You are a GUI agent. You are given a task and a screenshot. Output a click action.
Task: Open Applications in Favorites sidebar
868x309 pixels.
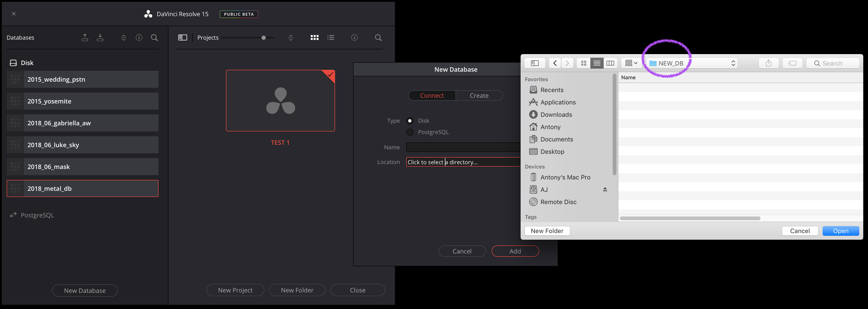pos(558,102)
